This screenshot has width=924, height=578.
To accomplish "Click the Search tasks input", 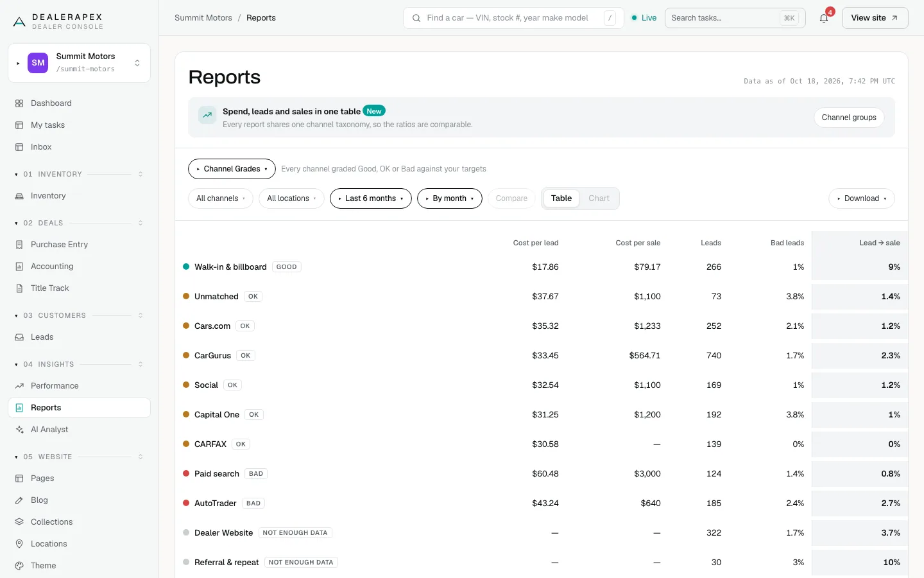I will coord(735,18).
